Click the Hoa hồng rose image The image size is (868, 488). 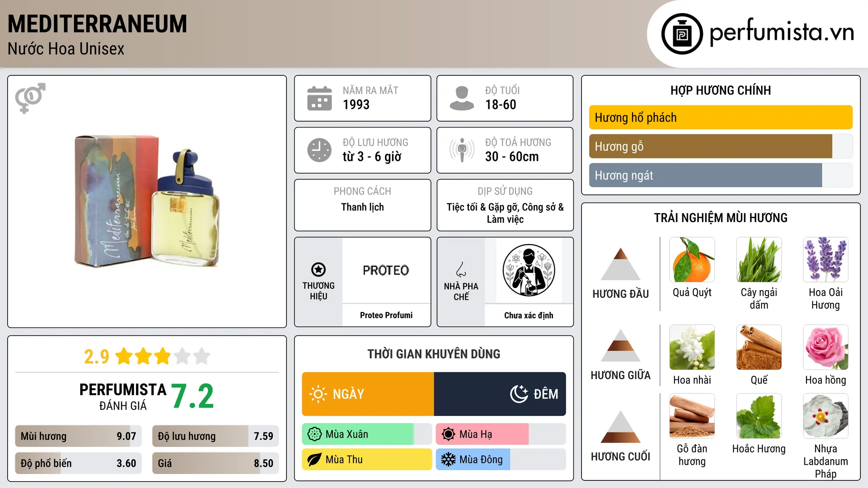point(826,347)
